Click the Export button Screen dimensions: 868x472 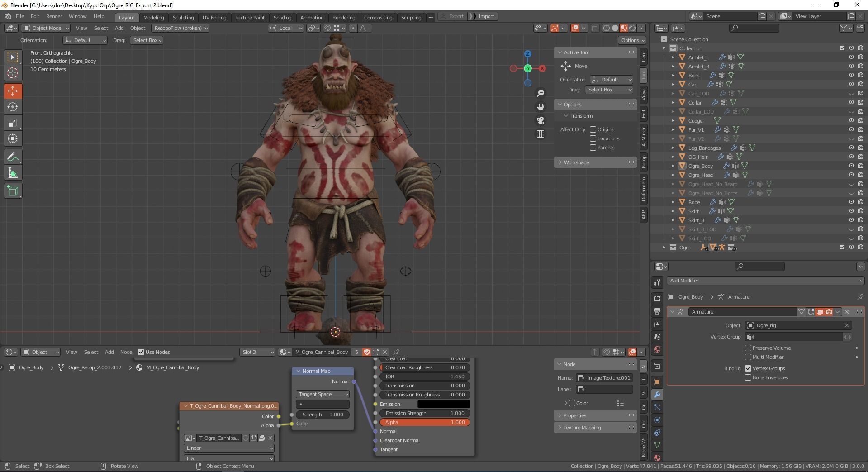(453, 16)
